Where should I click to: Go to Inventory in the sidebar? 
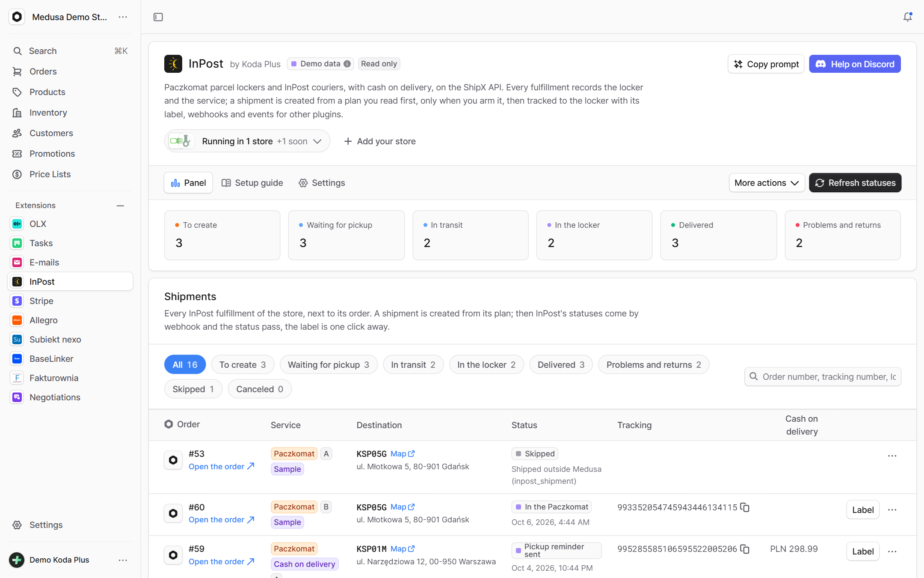click(70, 113)
